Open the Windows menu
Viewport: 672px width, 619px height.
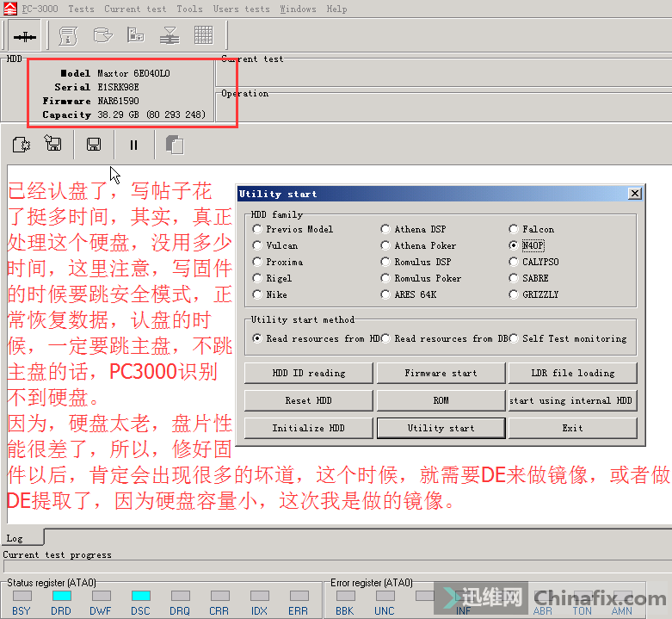point(298,9)
